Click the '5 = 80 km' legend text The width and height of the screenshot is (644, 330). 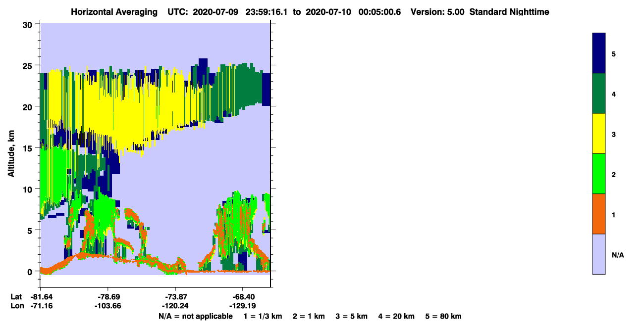coord(443,316)
